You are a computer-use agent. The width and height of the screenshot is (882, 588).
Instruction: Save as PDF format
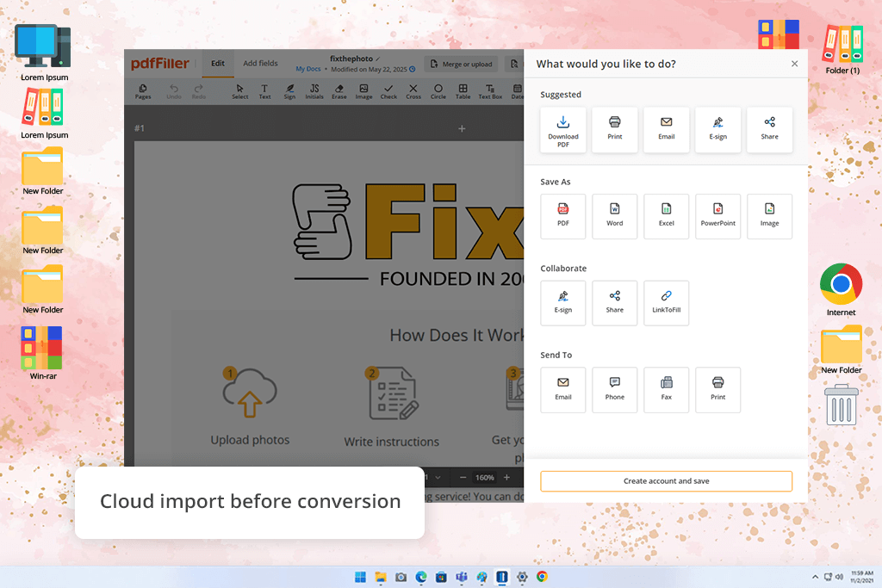(x=563, y=216)
